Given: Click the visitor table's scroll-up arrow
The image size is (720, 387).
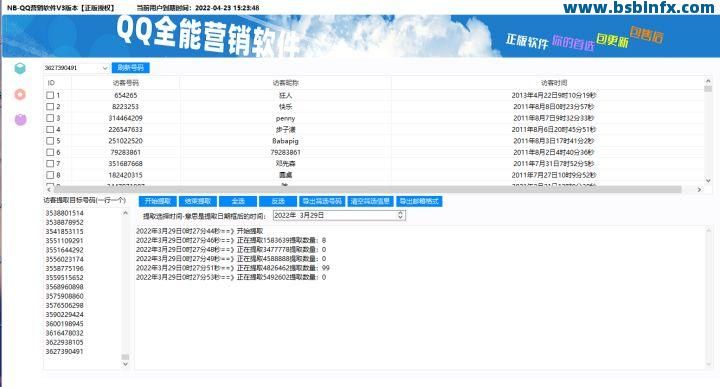Looking at the screenshot, I should [x=708, y=81].
